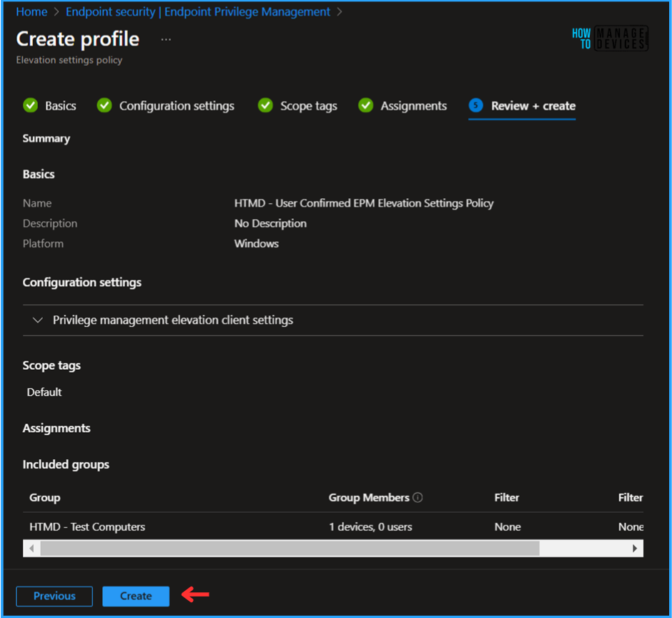
Task: Click the scrollbar left arrow
Action: click(31, 548)
